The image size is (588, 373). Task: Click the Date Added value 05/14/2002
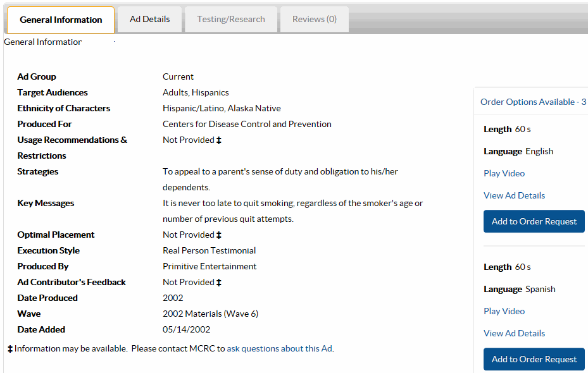(186, 329)
